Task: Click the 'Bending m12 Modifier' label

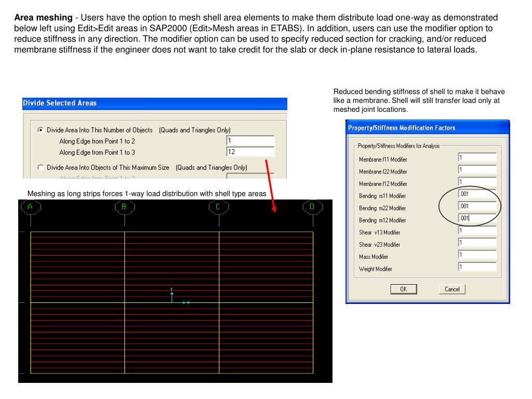Action: (x=382, y=220)
